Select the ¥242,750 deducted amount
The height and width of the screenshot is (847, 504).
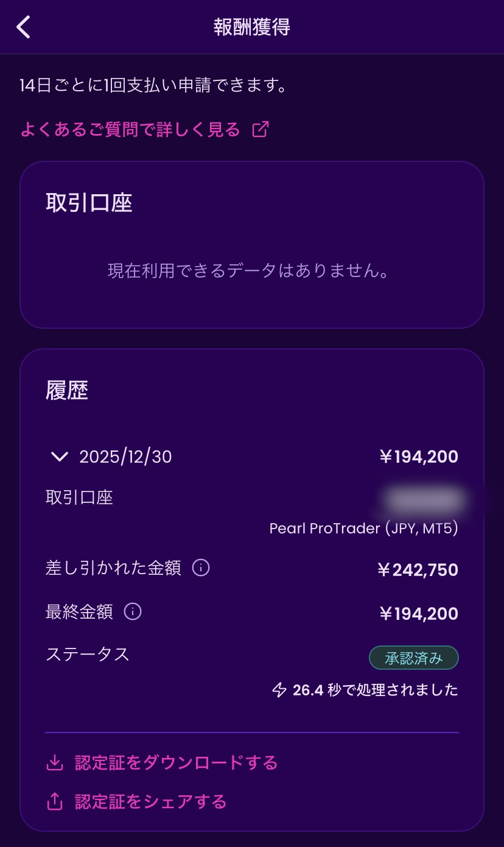[x=418, y=569]
